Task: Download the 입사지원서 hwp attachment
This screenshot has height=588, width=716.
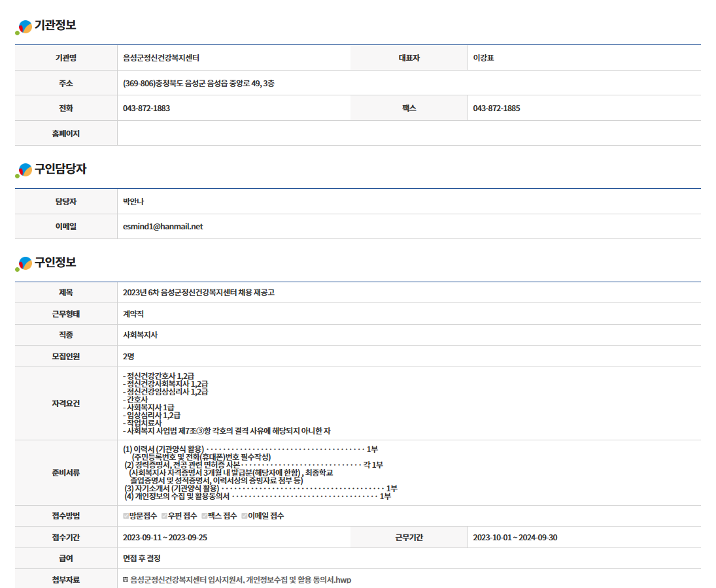Action: (241, 580)
